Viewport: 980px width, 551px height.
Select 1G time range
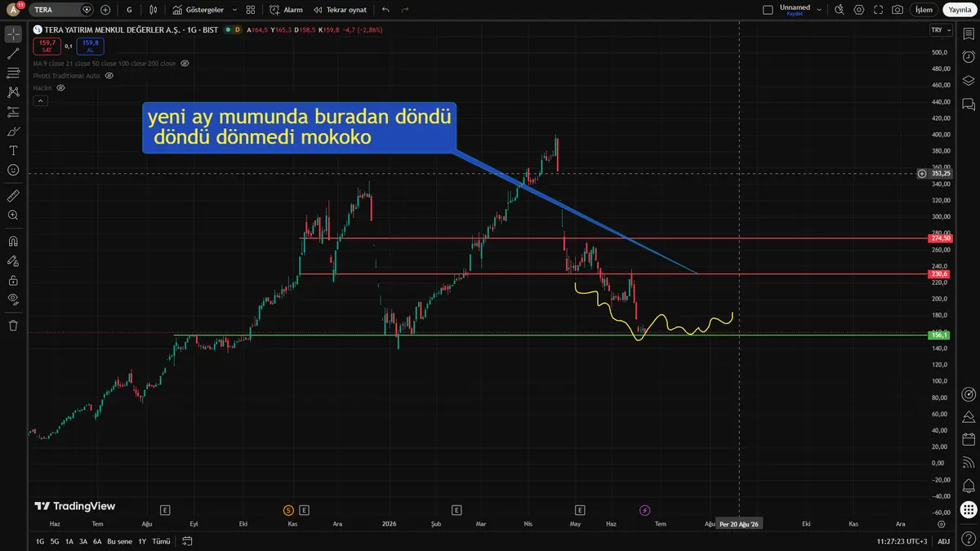coord(40,541)
